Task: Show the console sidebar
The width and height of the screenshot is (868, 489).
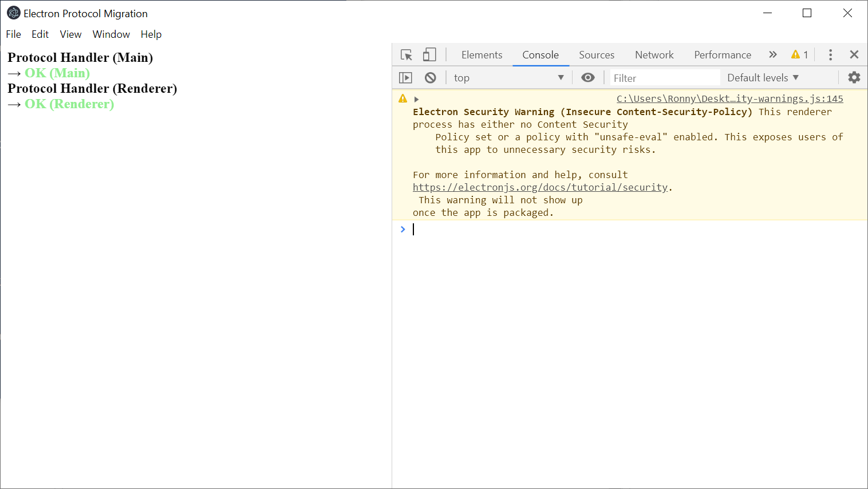Action: tap(405, 77)
